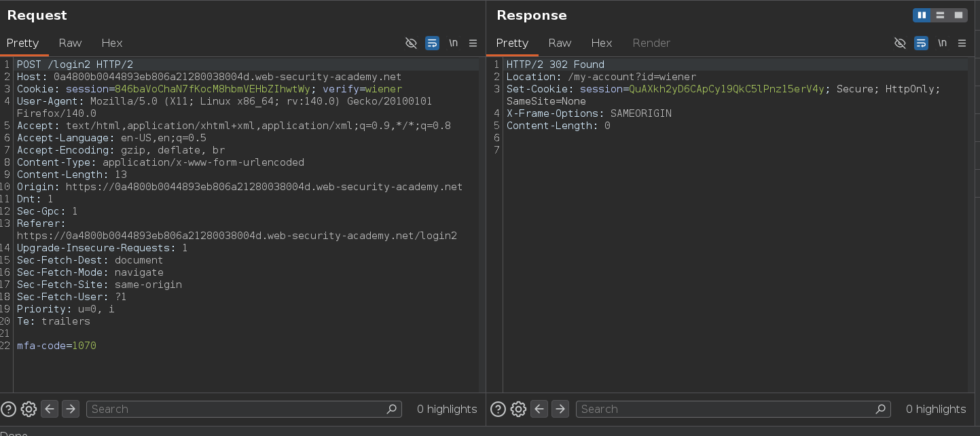980x436 pixels.
Task: Select the Response Pretty tab
Action: 513,43
